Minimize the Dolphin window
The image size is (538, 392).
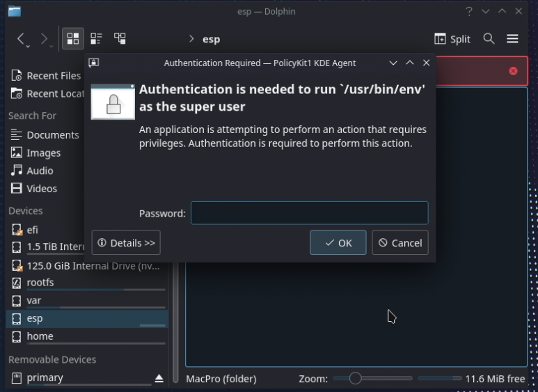pyautogui.click(x=486, y=11)
